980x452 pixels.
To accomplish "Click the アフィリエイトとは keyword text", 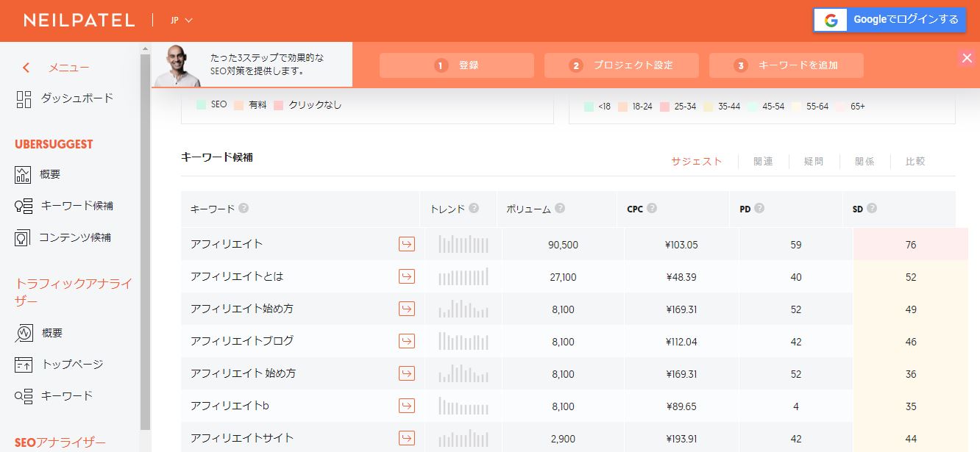I will click(237, 276).
